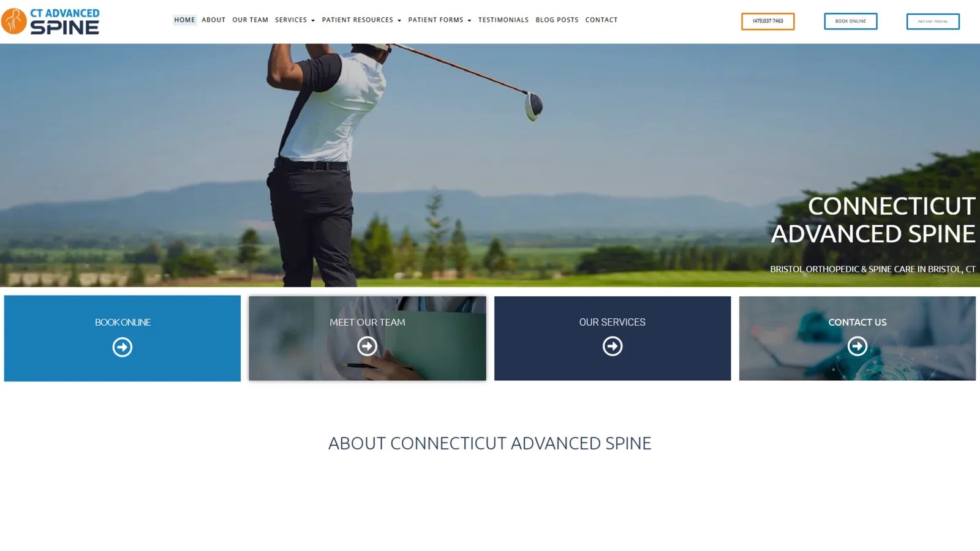Open the Testimonials page
Viewport: 980px width, 551px height.
coord(503,20)
